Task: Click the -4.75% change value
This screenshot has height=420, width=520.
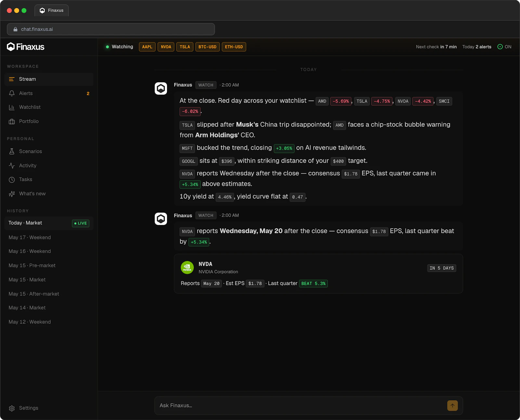Action: click(382, 101)
